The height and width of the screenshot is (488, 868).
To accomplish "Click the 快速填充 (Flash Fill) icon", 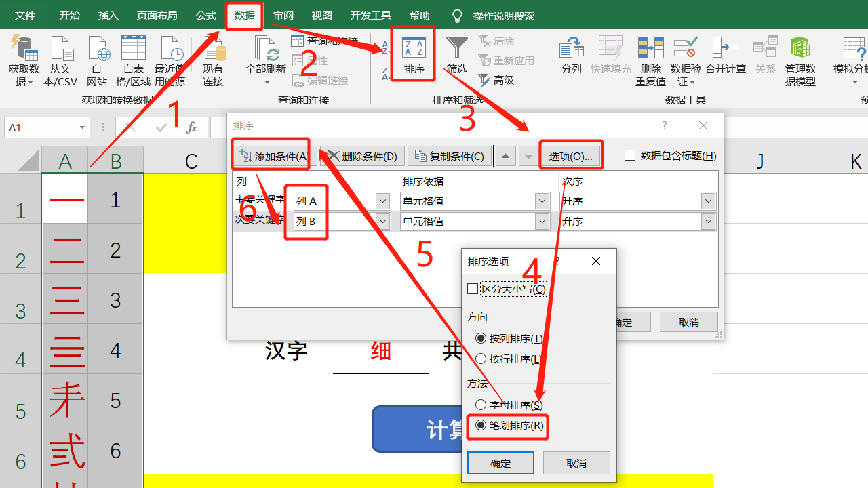I will click(x=610, y=48).
